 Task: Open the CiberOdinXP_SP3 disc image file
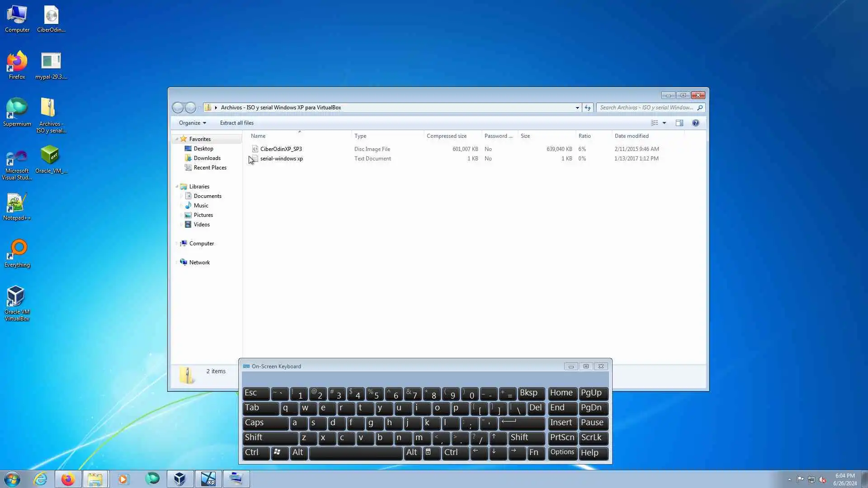(x=281, y=149)
